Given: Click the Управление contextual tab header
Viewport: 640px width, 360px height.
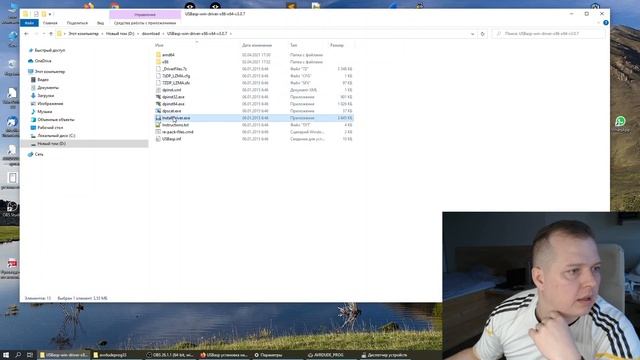Looking at the screenshot, I should pos(145,14).
